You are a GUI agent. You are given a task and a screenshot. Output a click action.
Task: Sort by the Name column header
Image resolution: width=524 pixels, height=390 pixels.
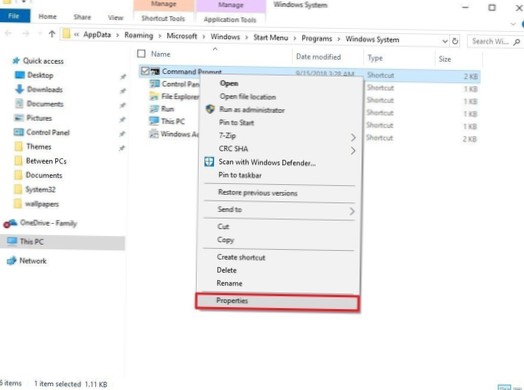click(x=161, y=54)
